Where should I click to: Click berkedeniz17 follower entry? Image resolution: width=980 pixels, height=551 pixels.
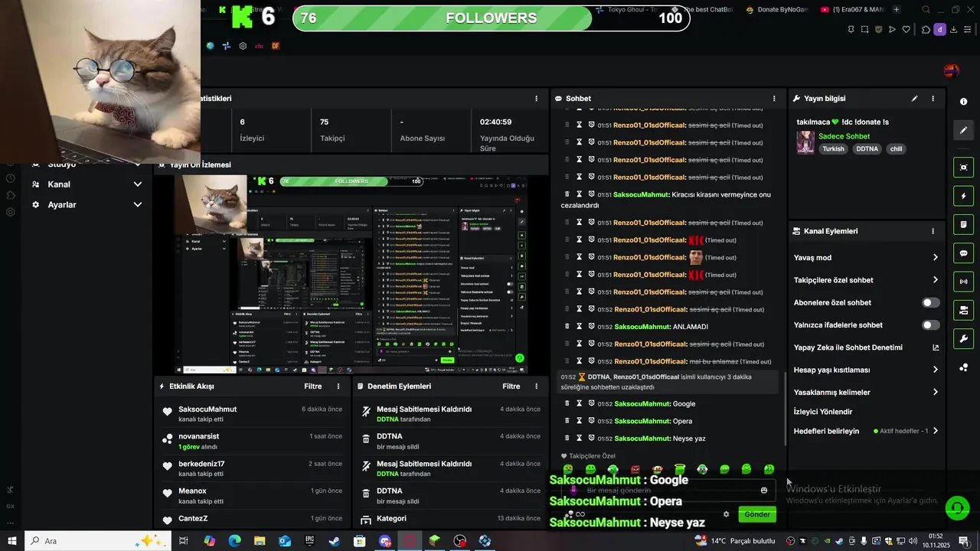pyautogui.click(x=201, y=464)
